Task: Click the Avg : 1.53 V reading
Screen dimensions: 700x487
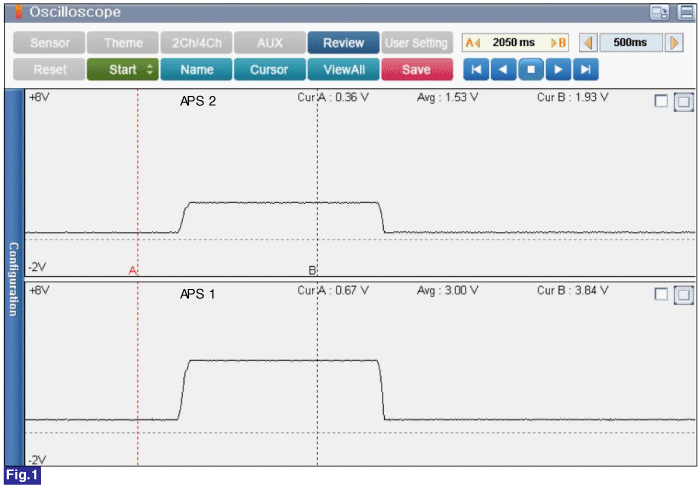Action: pyautogui.click(x=447, y=97)
